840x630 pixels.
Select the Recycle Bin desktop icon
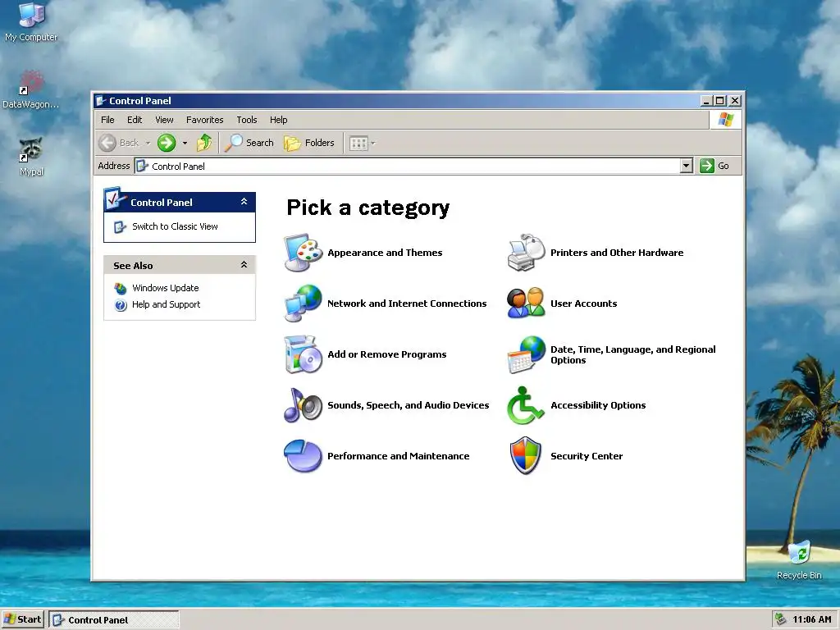[799, 553]
